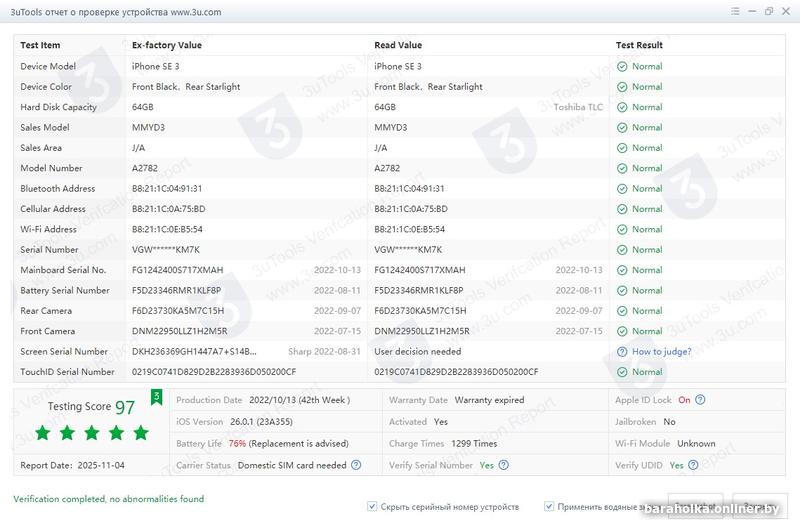Click the question icon before How to judge

pos(622,351)
